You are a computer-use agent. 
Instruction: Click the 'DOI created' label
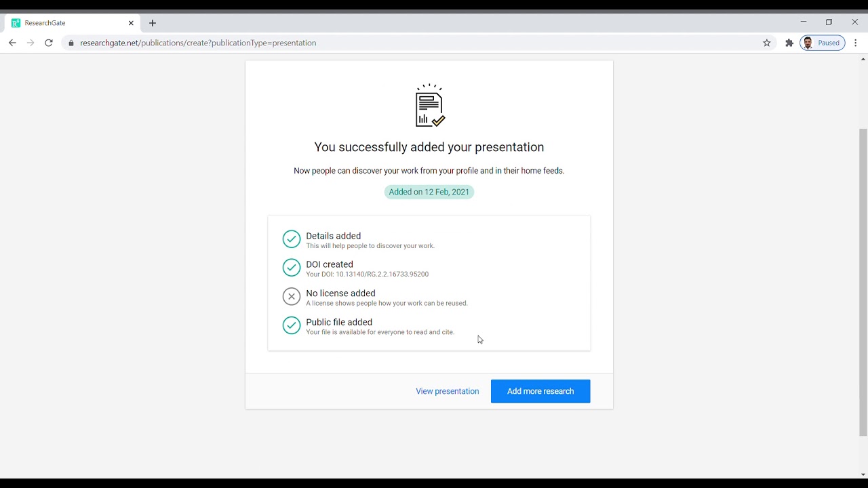(x=330, y=264)
